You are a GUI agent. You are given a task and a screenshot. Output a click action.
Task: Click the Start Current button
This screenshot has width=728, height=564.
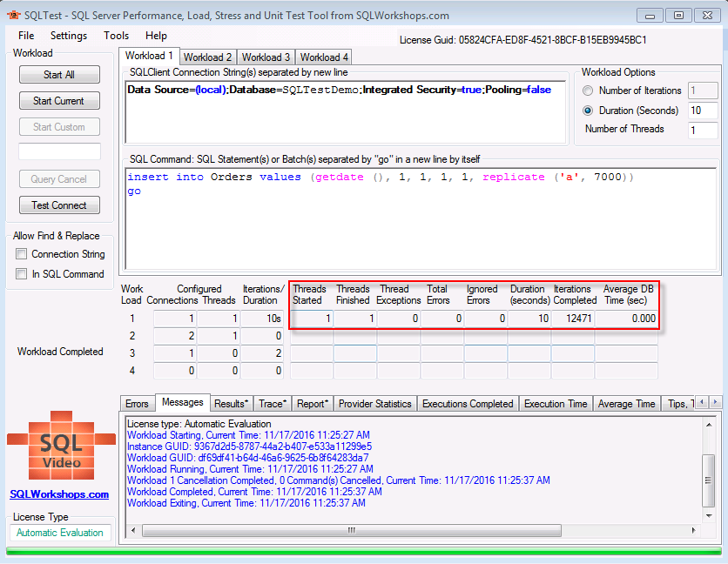point(59,101)
